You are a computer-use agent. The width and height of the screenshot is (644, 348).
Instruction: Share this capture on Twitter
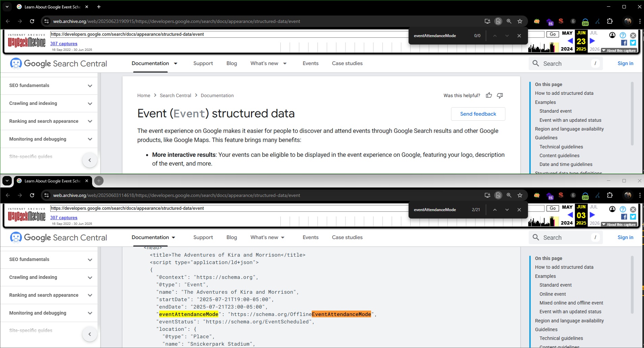[633, 42]
